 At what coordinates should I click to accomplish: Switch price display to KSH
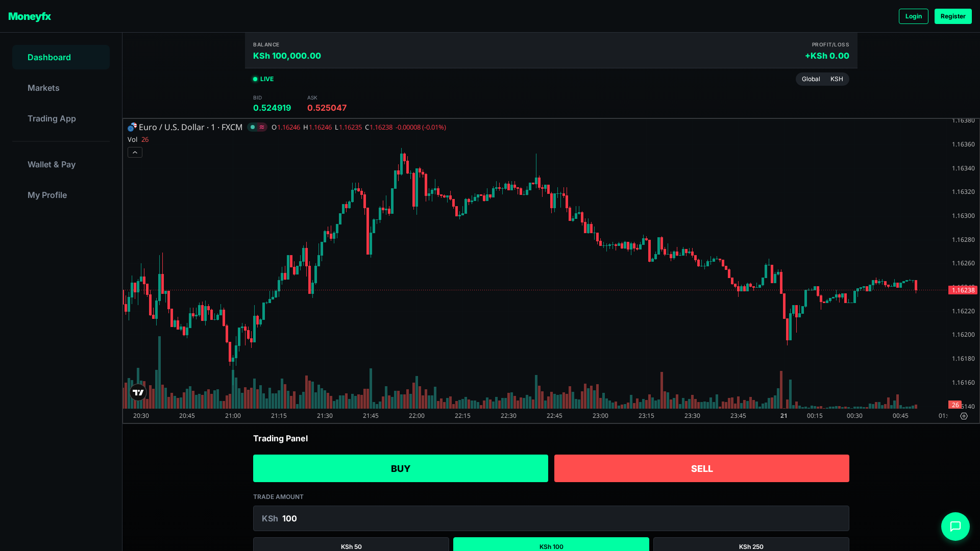coord(837,79)
